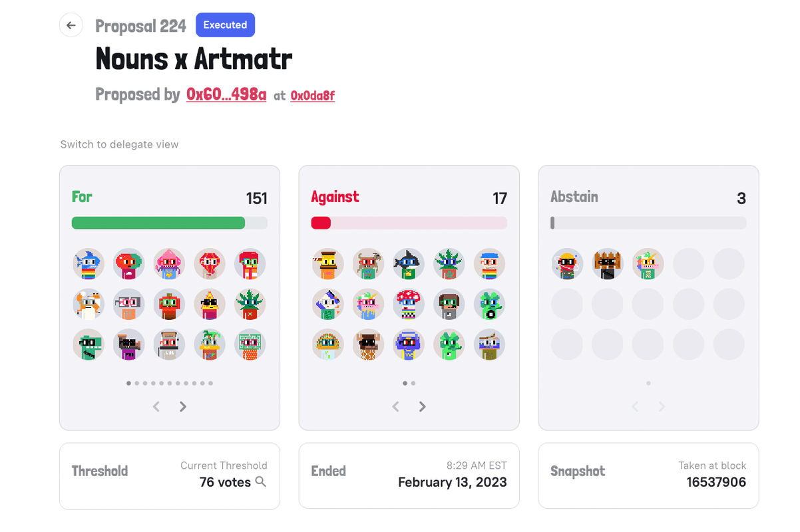The width and height of the screenshot is (800, 532).
Task: Select the pink squid-head Noun in For
Action: click(169, 264)
